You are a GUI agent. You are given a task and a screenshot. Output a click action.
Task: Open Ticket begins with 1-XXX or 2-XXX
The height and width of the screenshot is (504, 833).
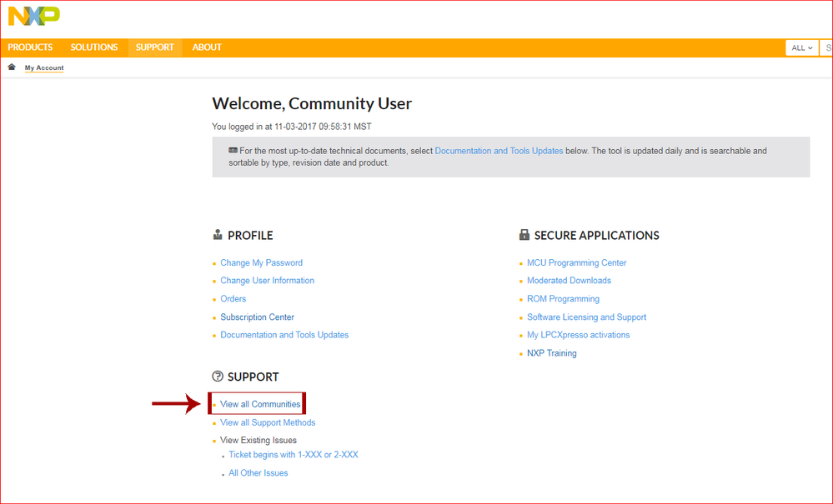click(x=294, y=455)
